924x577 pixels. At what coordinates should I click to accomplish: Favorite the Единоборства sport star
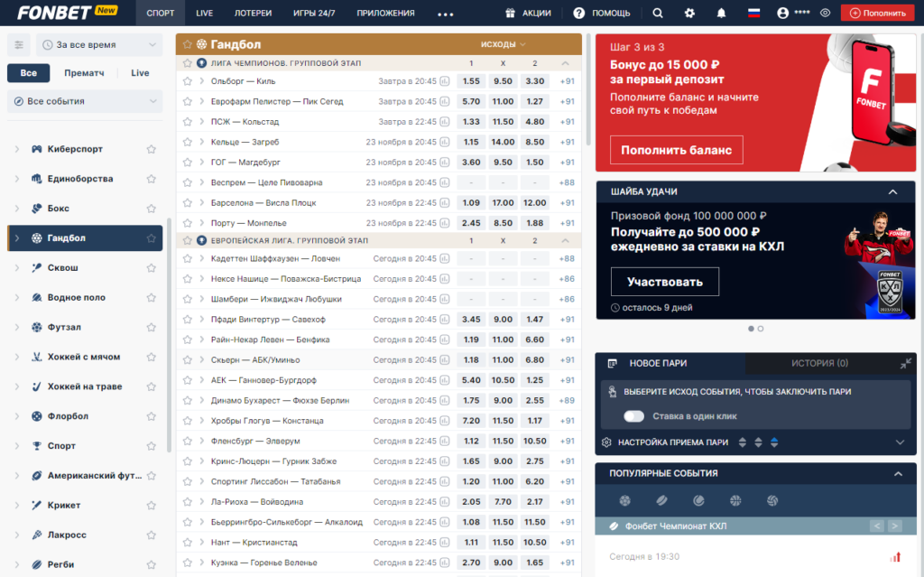[152, 178]
